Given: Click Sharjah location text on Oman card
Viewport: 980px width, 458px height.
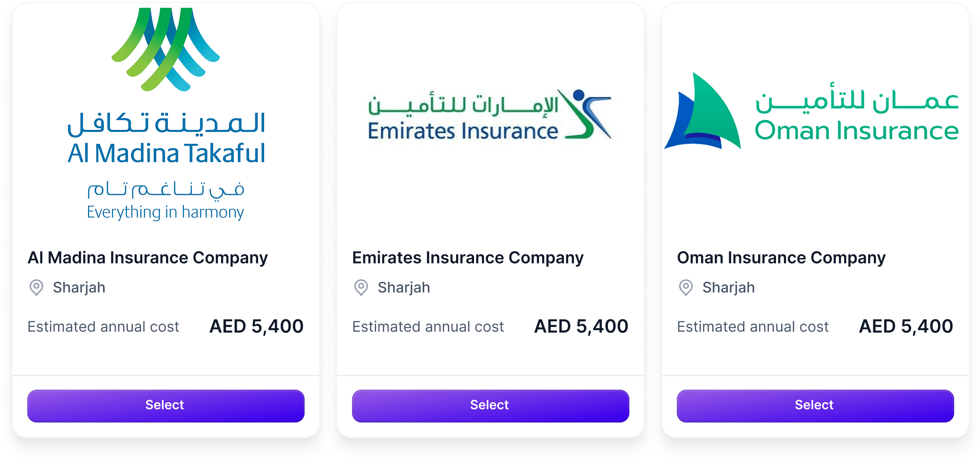Looking at the screenshot, I should tap(728, 287).
